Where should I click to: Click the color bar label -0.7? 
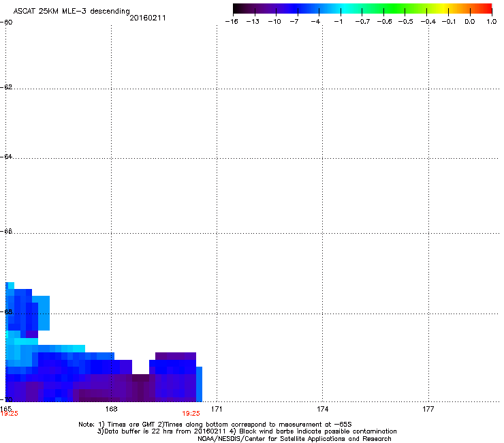pos(362,22)
